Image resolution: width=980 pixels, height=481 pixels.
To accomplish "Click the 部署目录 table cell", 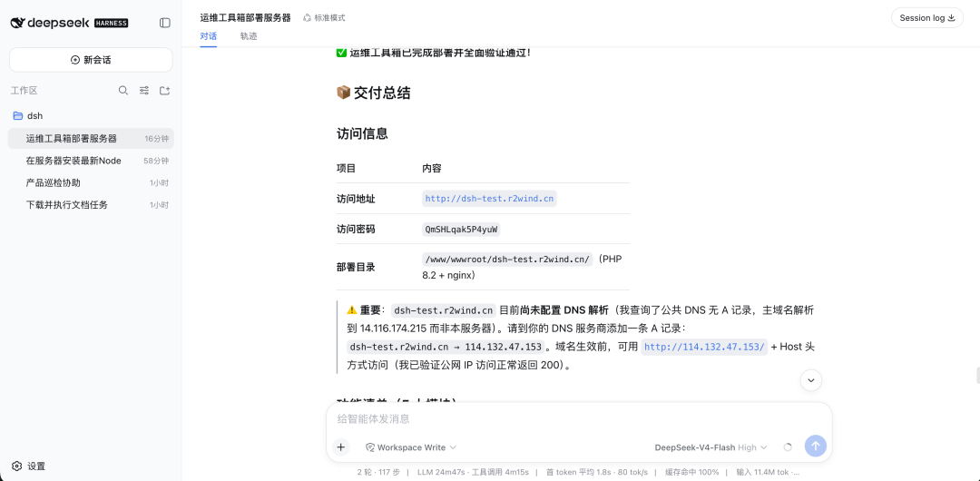I will [356, 267].
